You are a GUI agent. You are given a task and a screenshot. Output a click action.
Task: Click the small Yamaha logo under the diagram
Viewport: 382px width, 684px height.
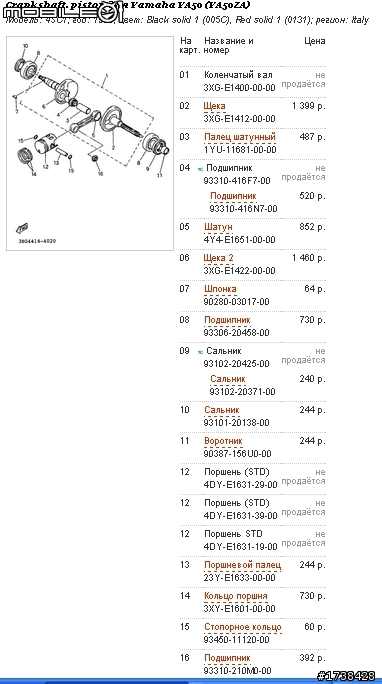22,228
